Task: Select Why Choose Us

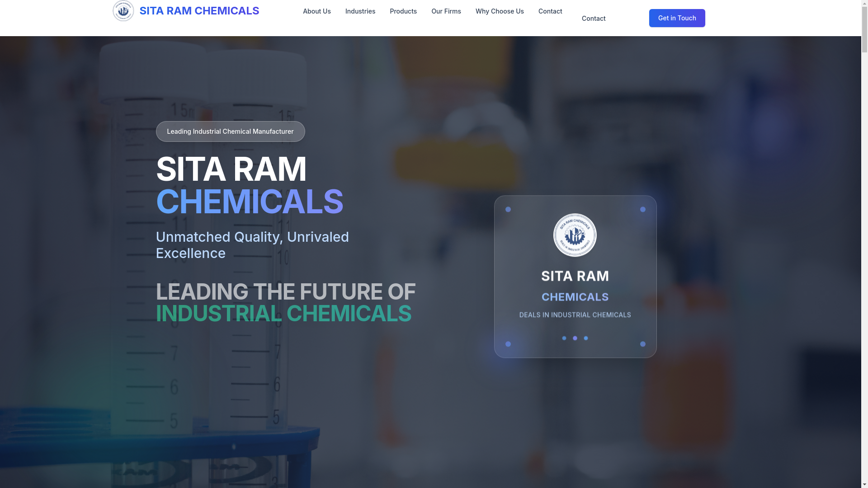Action: click(x=500, y=11)
